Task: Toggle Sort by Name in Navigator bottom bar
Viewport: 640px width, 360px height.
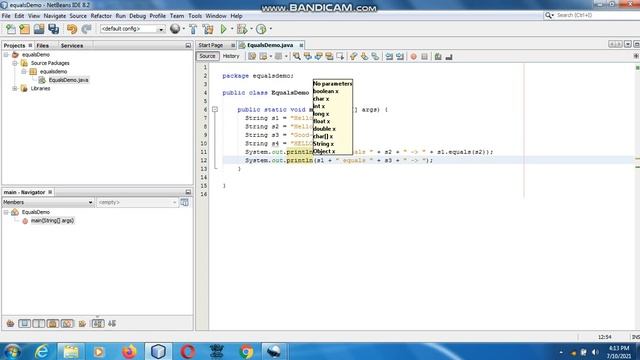Action: pyautogui.click(x=98, y=324)
